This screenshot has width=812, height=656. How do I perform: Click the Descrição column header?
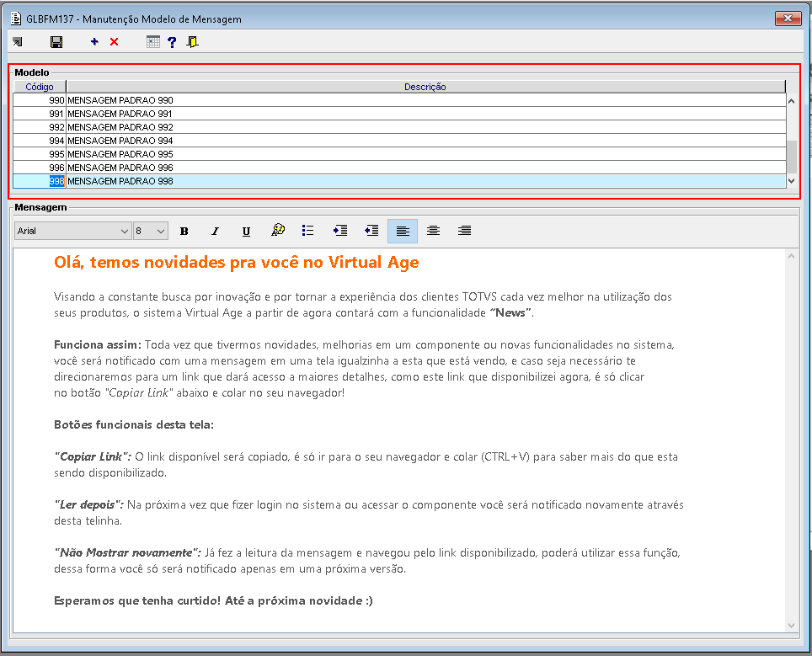[425, 87]
